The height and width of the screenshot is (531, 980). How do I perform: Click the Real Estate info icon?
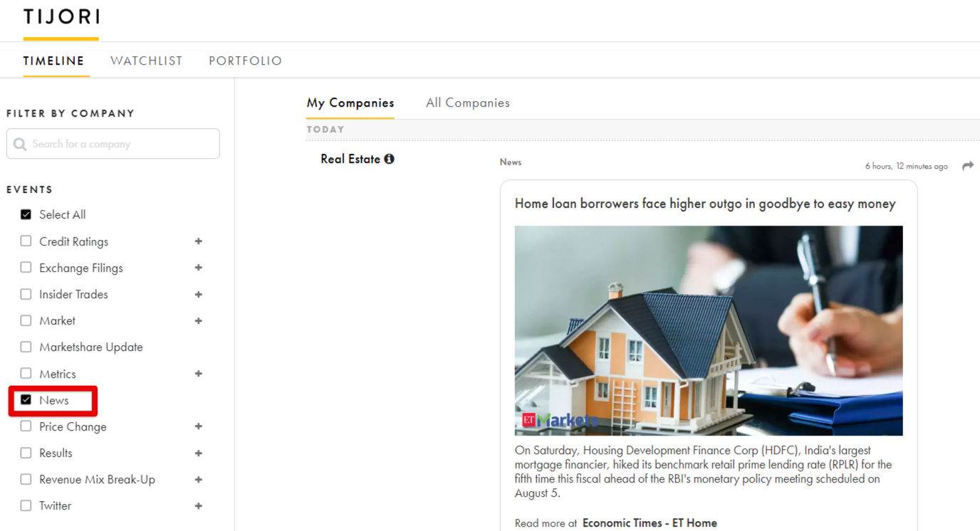pyautogui.click(x=389, y=159)
